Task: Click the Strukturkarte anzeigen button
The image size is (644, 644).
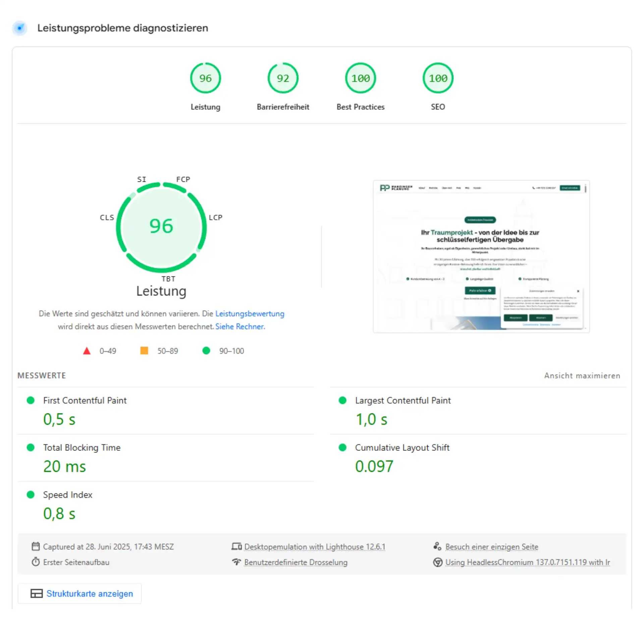Action: click(x=79, y=593)
